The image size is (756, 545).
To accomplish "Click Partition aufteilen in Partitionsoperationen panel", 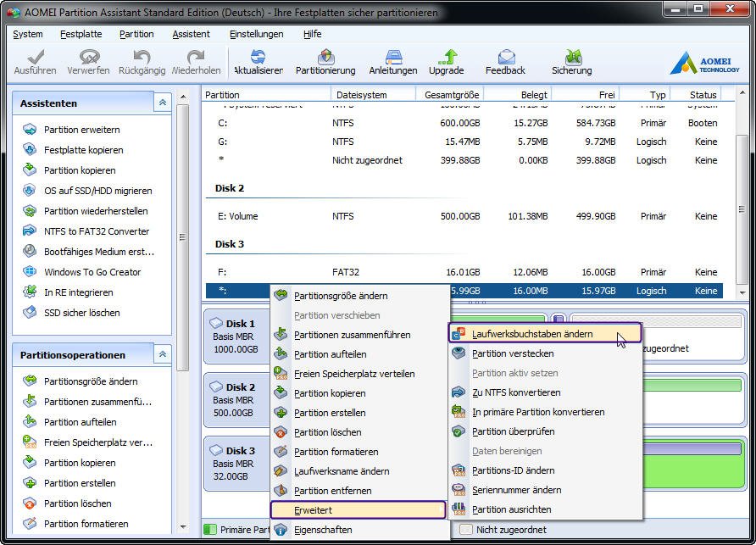I will click(80, 422).
